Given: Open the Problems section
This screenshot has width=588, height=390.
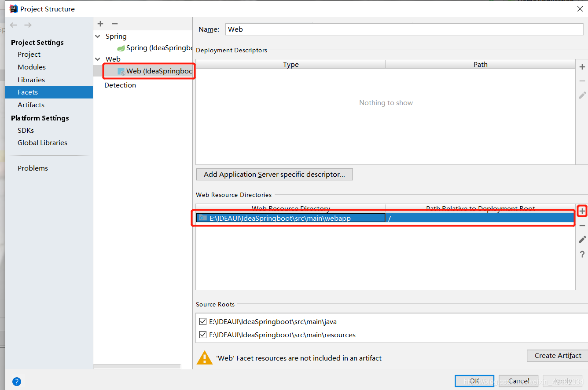Looking at the screenshot, I should 33,168.
